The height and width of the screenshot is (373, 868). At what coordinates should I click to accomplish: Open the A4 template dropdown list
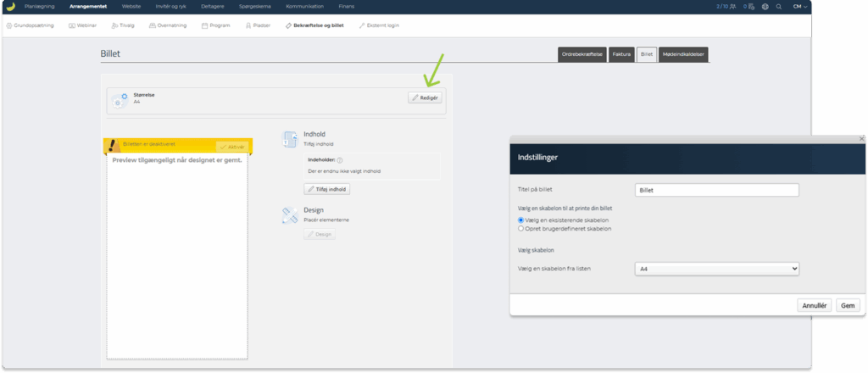[716, 269]
